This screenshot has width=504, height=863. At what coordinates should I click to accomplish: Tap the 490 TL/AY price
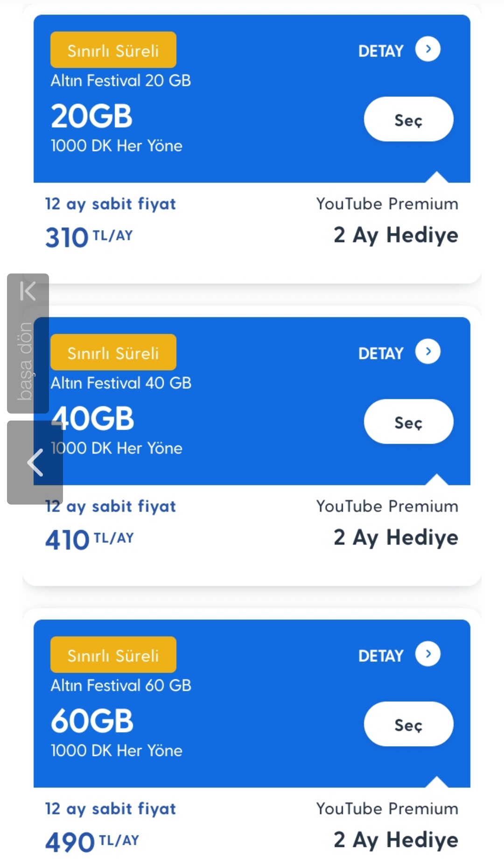point(92,842)
